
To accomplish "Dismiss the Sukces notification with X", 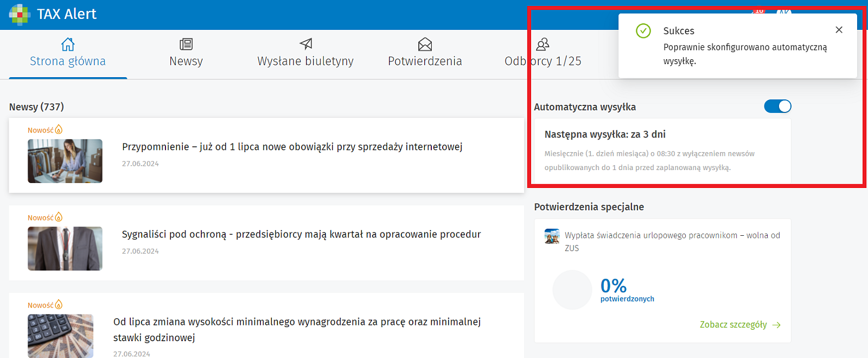I will (x=839, y=30).
